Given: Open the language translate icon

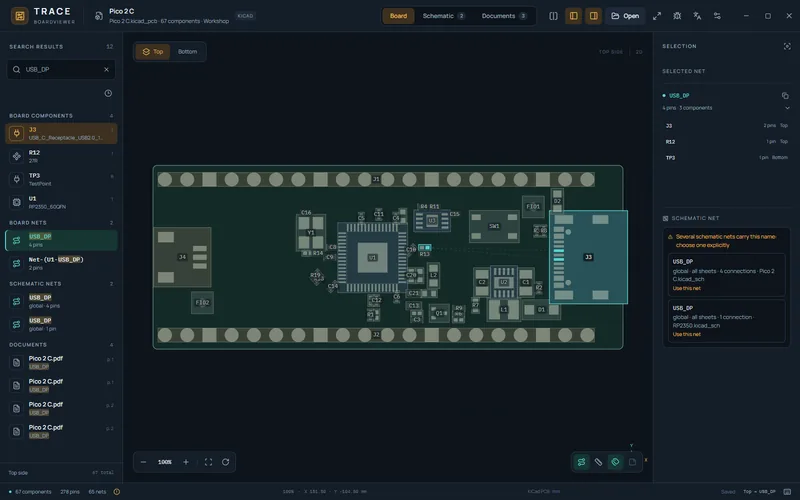Looking at the screenshot, I should [697, 16].
